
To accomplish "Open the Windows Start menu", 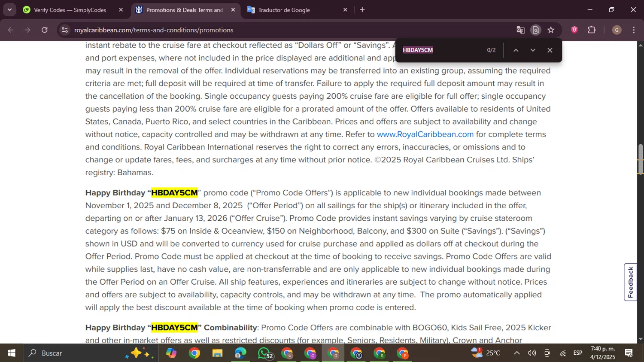I will pyautogui.click(x=12, y=353).
